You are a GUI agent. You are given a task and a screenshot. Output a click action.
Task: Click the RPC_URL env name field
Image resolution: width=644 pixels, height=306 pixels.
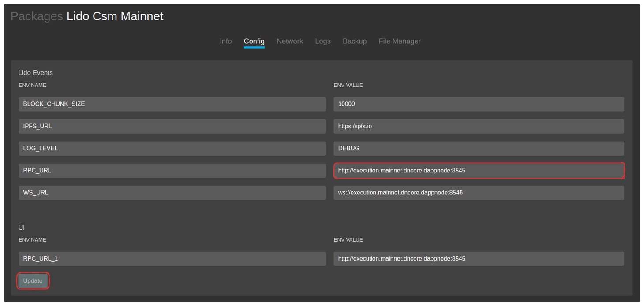(172, 170)
